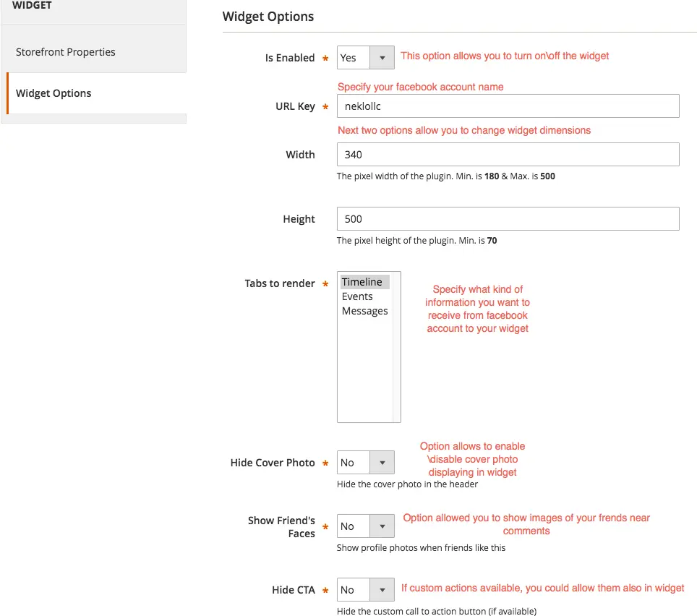697x616 pixels.
Task: Click into the URL Key field
Action: coord(508,106)
